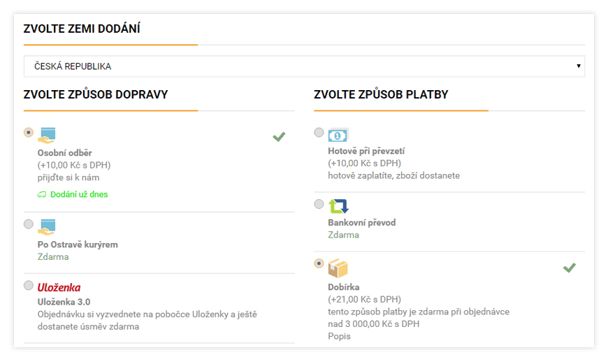Screen dimensions: 608x364
Task: Select the Dobírka payment radio button
Action: (x=319, y=263)
